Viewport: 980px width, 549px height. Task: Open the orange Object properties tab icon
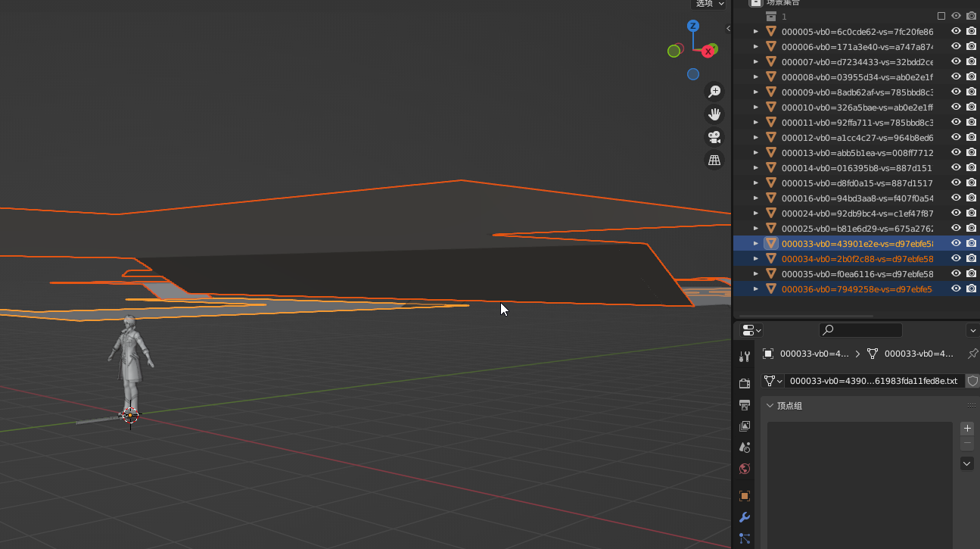745,496
